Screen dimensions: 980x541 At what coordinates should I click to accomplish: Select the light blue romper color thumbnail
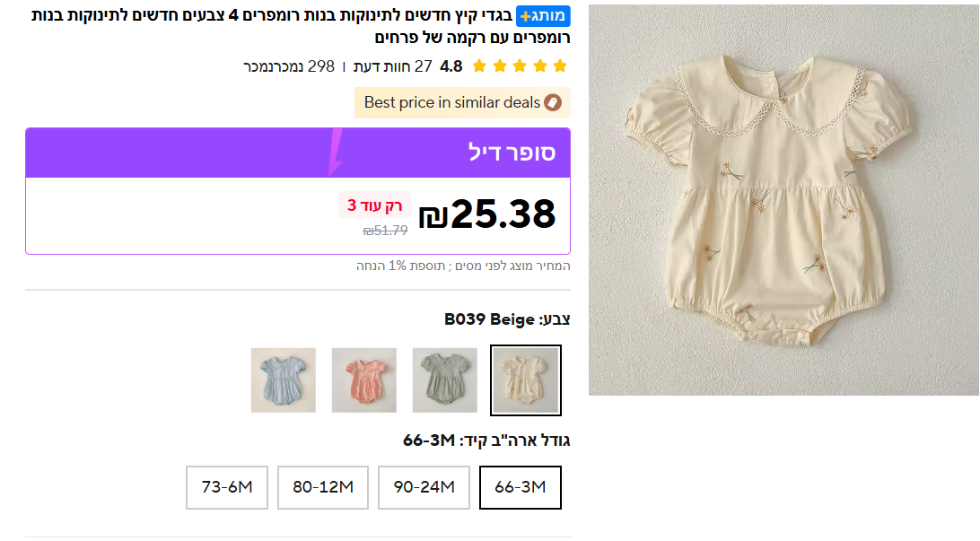coord(284,380)
